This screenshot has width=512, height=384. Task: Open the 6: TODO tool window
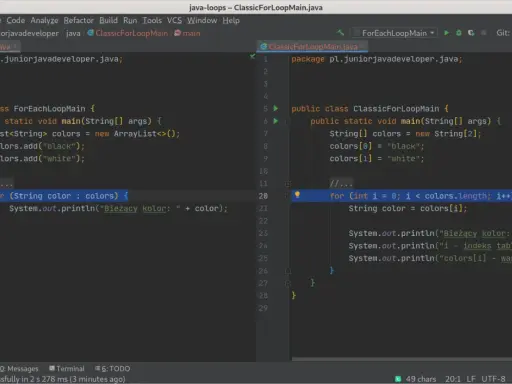pos(112,369)
